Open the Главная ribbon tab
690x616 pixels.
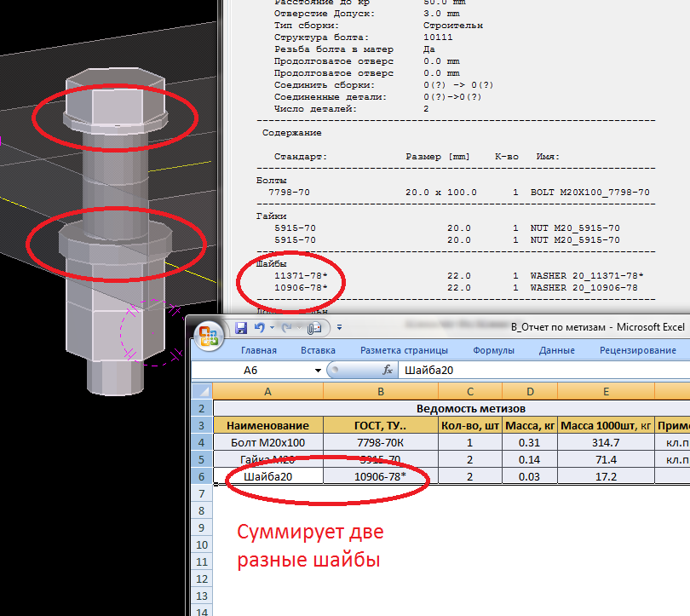point(258,350)
